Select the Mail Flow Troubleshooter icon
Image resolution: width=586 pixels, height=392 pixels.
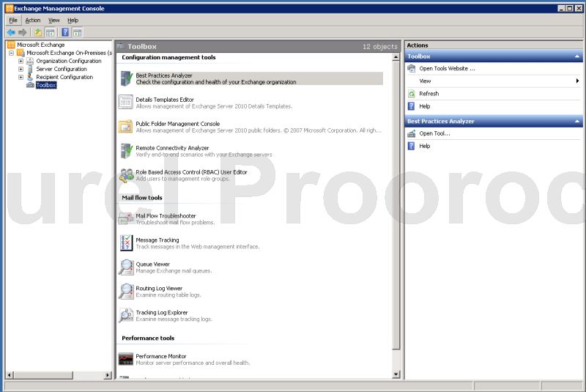[126, 218]
